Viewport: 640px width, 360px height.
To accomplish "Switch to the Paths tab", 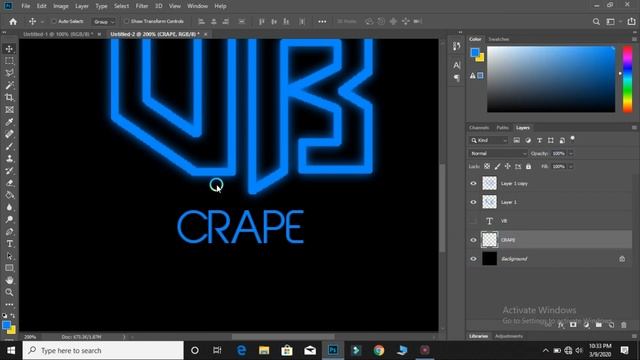I will coord(502,128).
